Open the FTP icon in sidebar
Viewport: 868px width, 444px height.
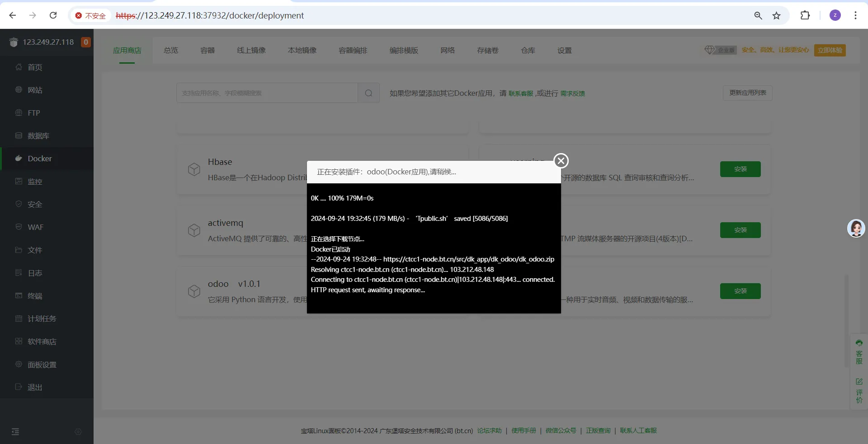point(19,112)
